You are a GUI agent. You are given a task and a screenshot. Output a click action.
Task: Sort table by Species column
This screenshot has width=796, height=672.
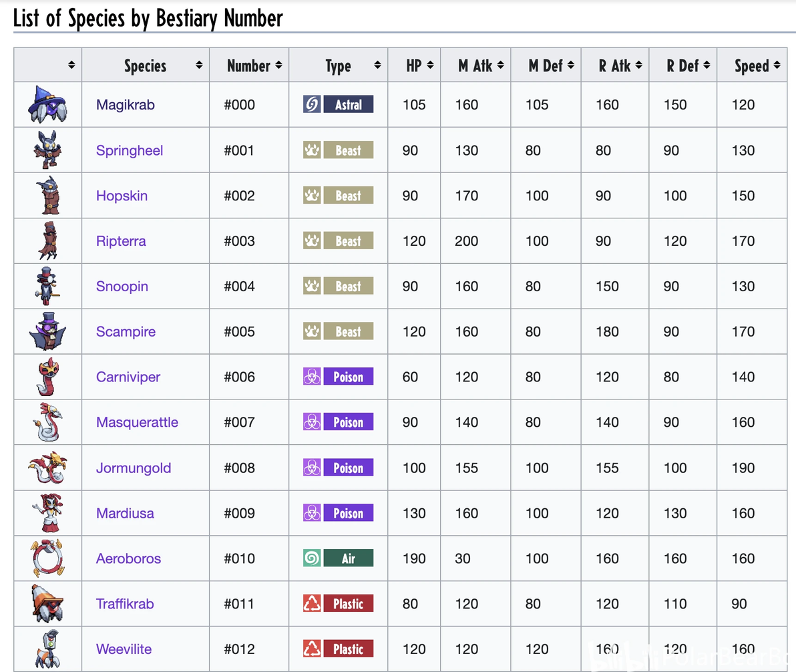pyautogui.click(x=199, y=65)
